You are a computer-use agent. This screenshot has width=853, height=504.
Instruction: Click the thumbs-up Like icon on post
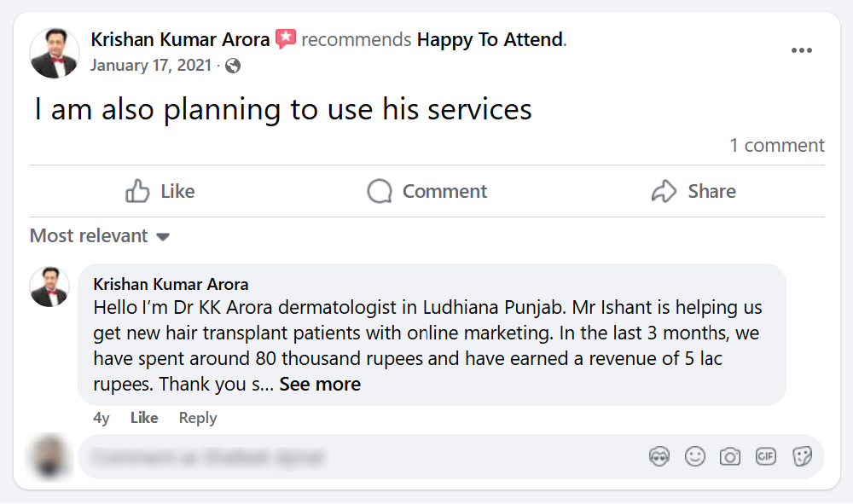(x=137, y=191)
